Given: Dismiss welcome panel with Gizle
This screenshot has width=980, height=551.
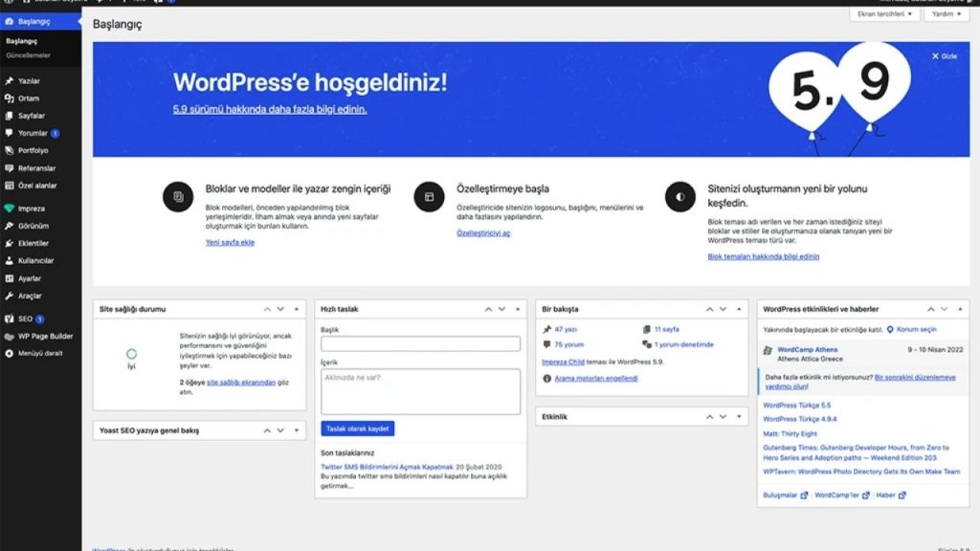Looking at the screenshot, I should point(945,56).
